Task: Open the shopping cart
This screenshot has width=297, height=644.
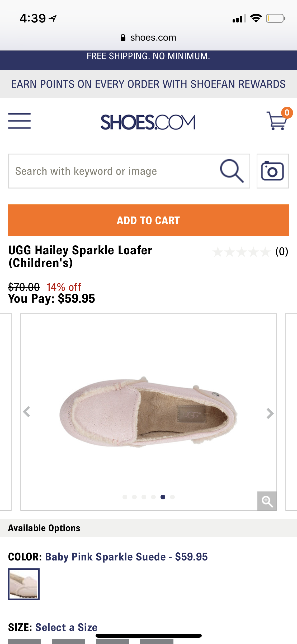Action: click(277, 121)
